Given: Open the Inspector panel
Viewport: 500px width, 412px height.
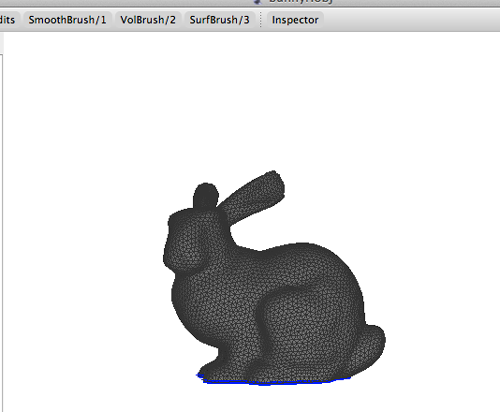Looking at the screenshot, I should pos(295,20).
